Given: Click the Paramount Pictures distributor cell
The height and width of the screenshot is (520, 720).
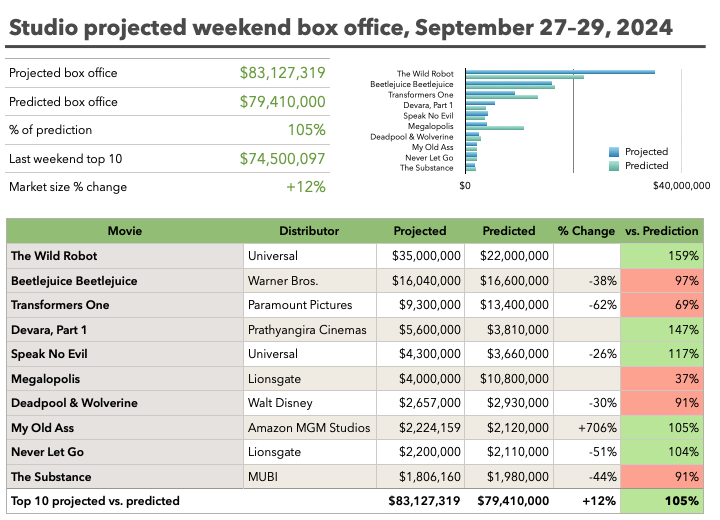Looking at the screenshot, I should coord(310,305).
